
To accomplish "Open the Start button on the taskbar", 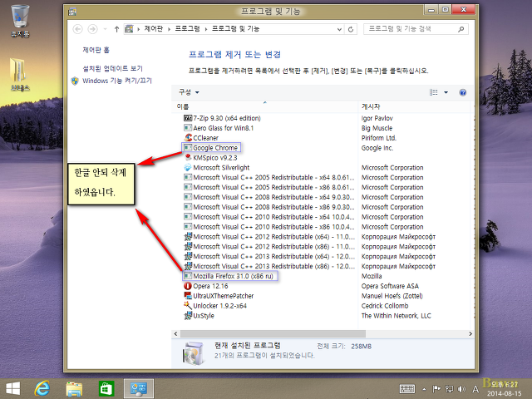I will point(13,388).
